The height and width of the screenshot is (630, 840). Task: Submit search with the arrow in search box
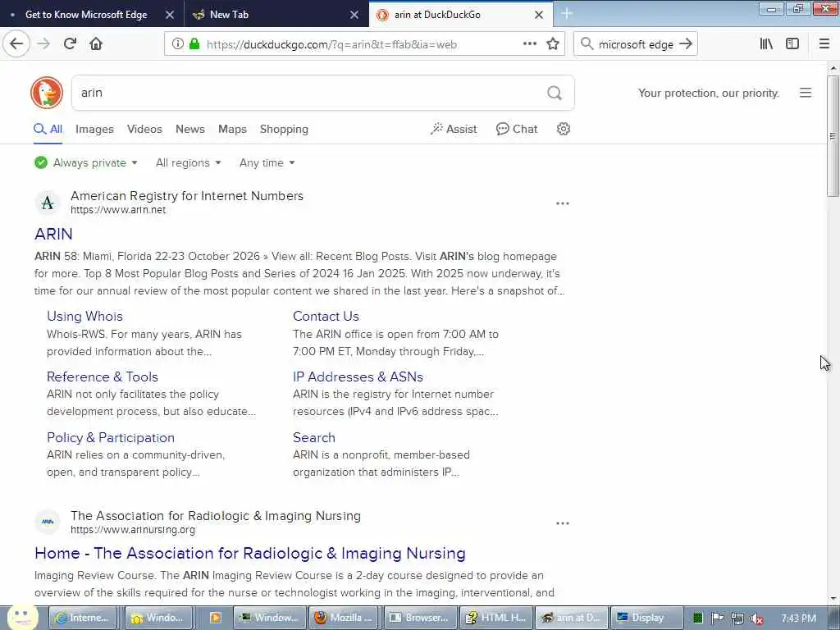686,44
